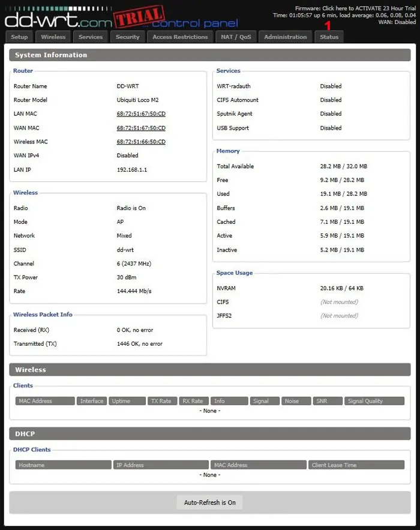
Task: Click the Mode value AP
Action: coord(120,222)
